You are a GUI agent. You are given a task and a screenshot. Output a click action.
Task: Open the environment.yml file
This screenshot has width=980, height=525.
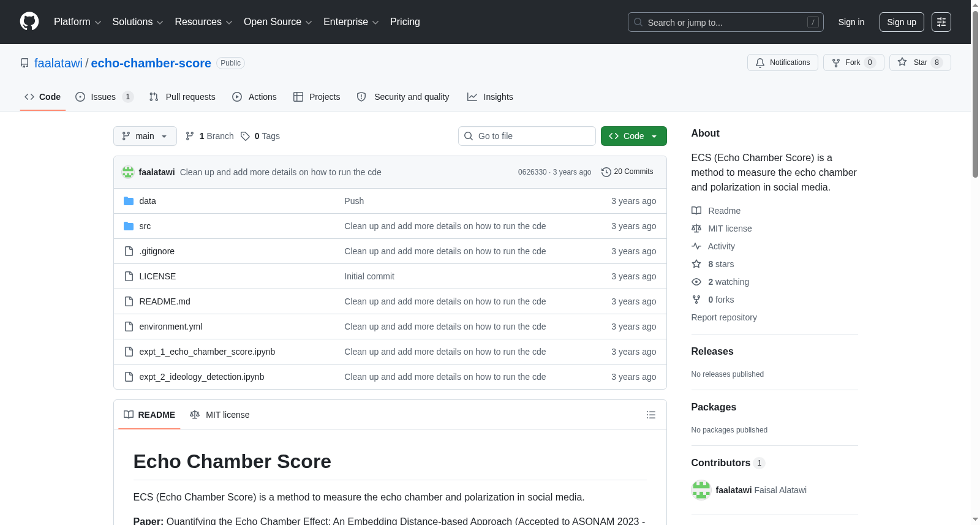click(171, 327)
